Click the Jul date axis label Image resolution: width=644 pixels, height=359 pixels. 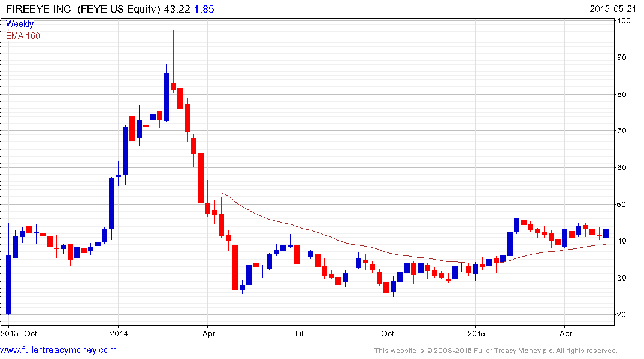(298, 333)
